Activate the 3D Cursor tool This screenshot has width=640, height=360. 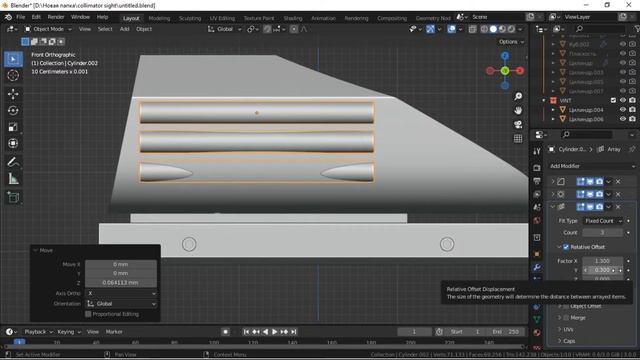[13, 76]
